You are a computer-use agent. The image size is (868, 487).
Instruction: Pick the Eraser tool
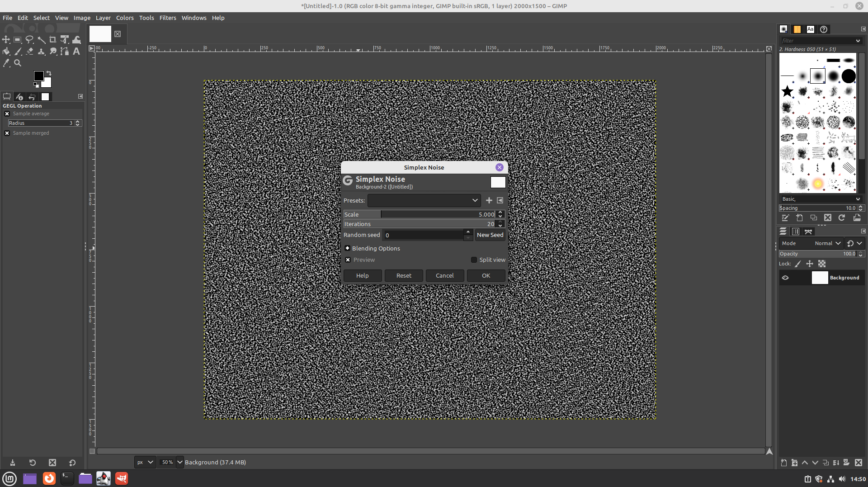29,52
